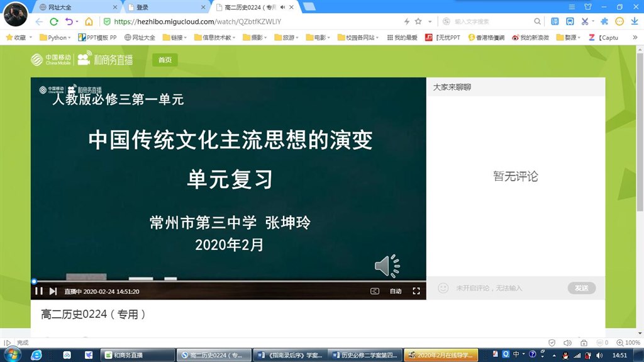The height and width of the screenshot is (362, 644).
Task: Click the system tray volume icon
Action: 599,356
